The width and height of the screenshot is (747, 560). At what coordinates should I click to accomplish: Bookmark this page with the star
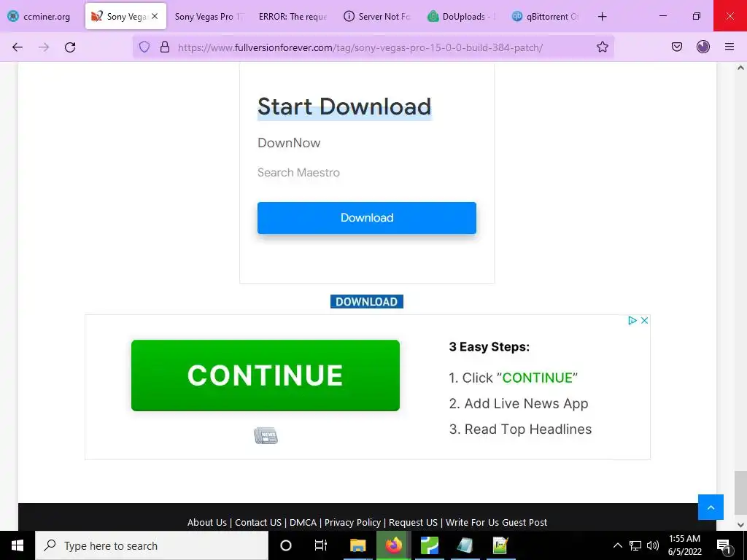tap(602, 47)
